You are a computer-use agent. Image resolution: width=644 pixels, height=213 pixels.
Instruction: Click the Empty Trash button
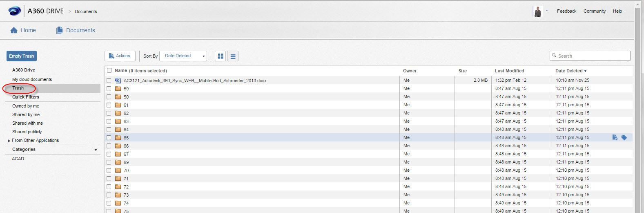(x=22, y=56)
